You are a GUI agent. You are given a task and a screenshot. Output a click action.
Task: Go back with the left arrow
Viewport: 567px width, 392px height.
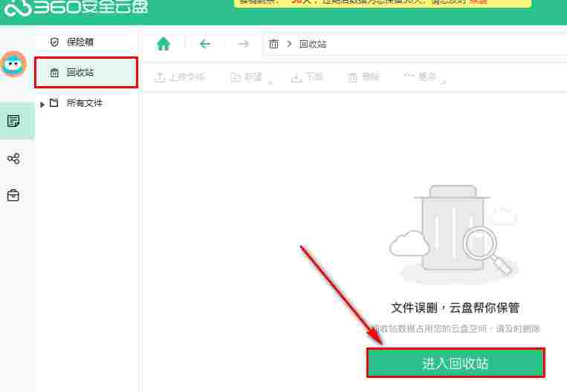click(205, 44)
